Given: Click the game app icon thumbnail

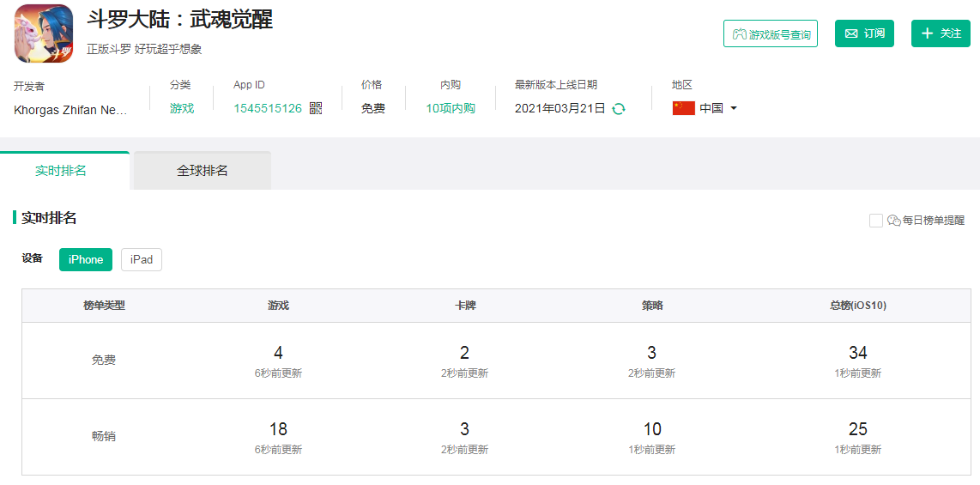Looking at the screenshot, I should coord(44,33).
